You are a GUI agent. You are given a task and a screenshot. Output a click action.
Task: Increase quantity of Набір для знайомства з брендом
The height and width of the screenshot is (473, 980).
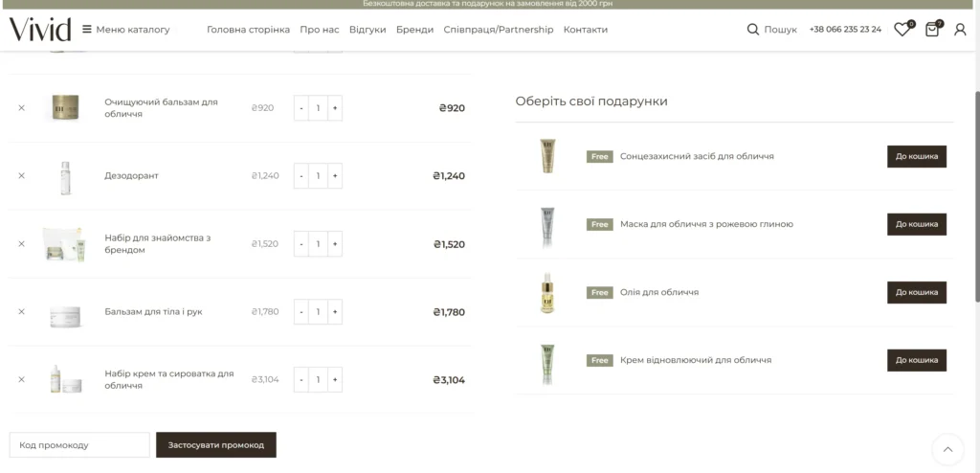click(335, 244)
